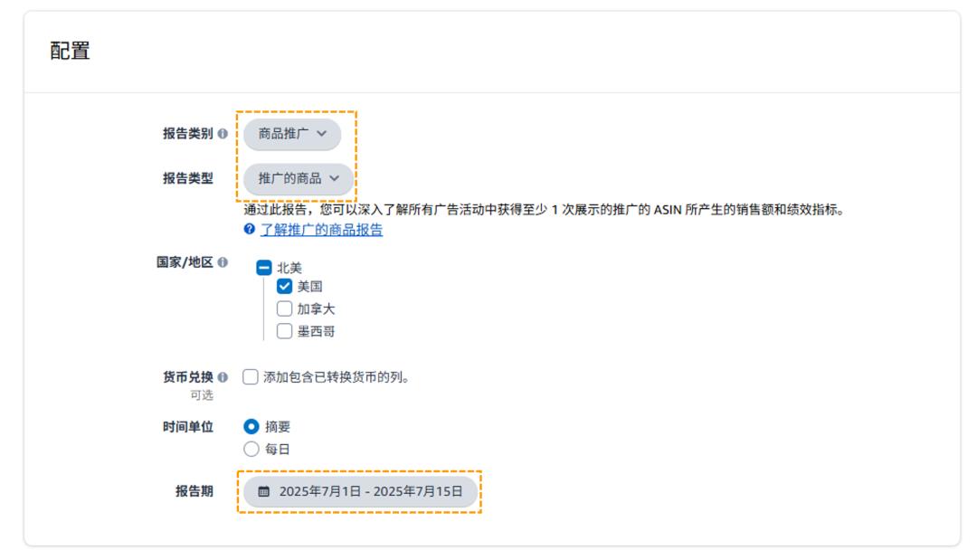This screenshot has width=977, height=560.
Task: Click the 墨西哥 label text
Action: click(316, 331)
